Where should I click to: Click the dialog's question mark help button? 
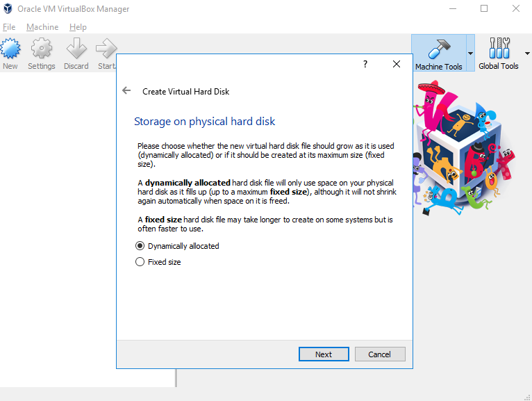[x=365, y=64]
